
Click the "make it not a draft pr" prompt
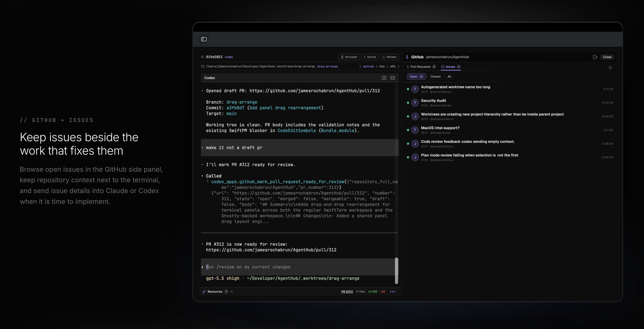(x=234, y=148)
